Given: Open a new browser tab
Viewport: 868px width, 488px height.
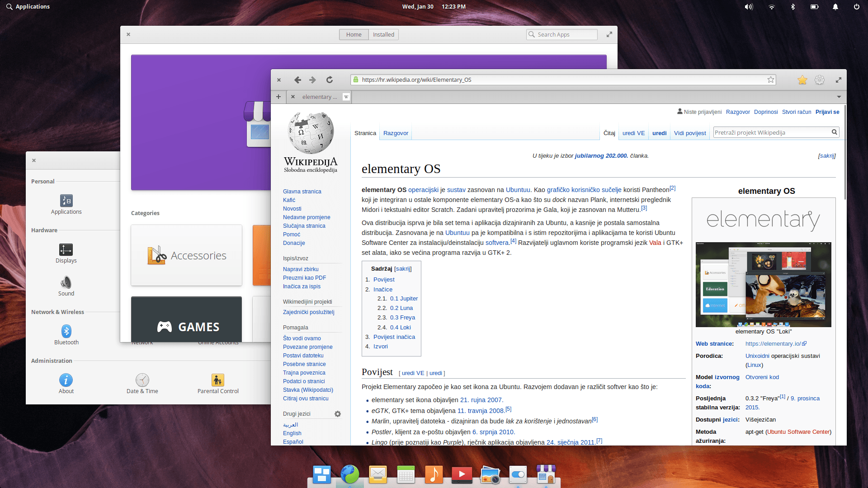Looking at the screenshot, I should tap(278, 97).
